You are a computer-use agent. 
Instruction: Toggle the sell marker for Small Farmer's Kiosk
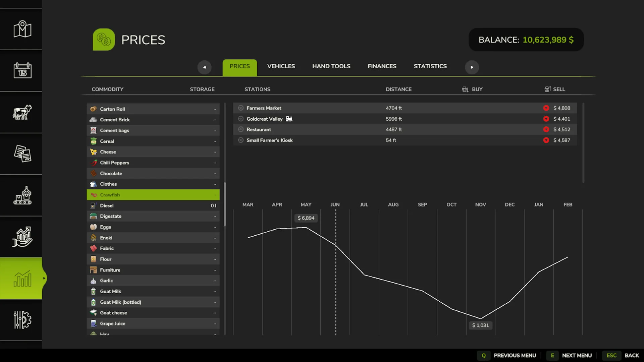tap(546, 140)
